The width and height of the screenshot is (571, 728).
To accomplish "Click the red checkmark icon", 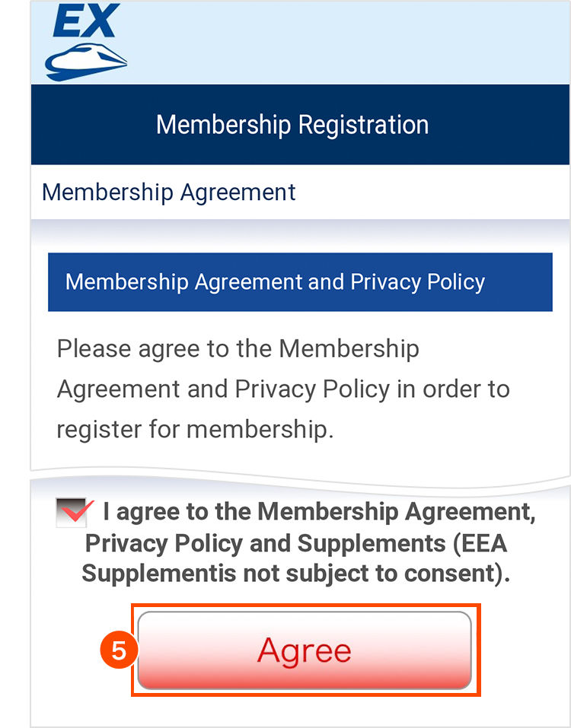I will coord(78,511).
